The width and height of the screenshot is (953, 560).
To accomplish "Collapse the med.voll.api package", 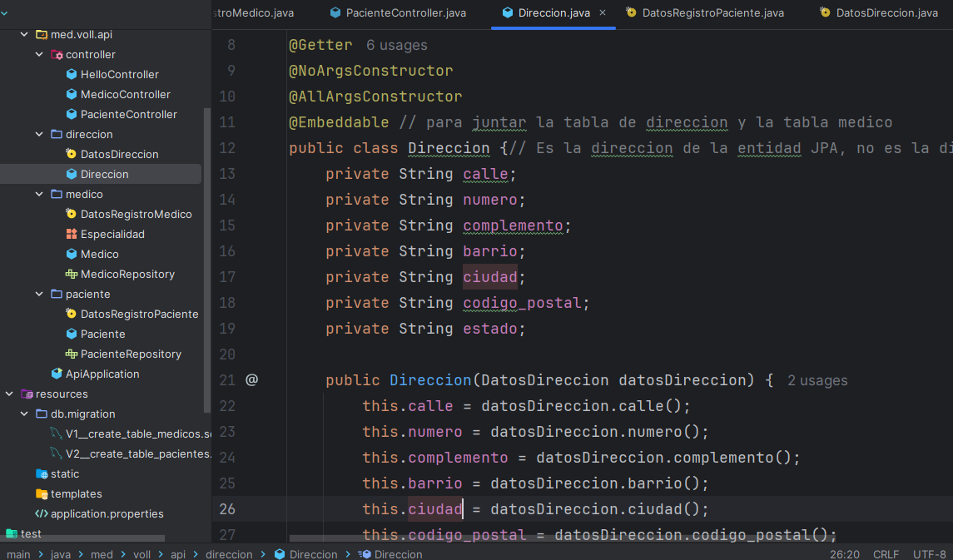I will 24,35.
